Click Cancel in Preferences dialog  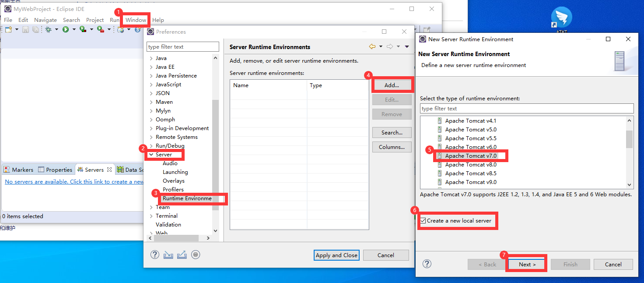(386, 255)
